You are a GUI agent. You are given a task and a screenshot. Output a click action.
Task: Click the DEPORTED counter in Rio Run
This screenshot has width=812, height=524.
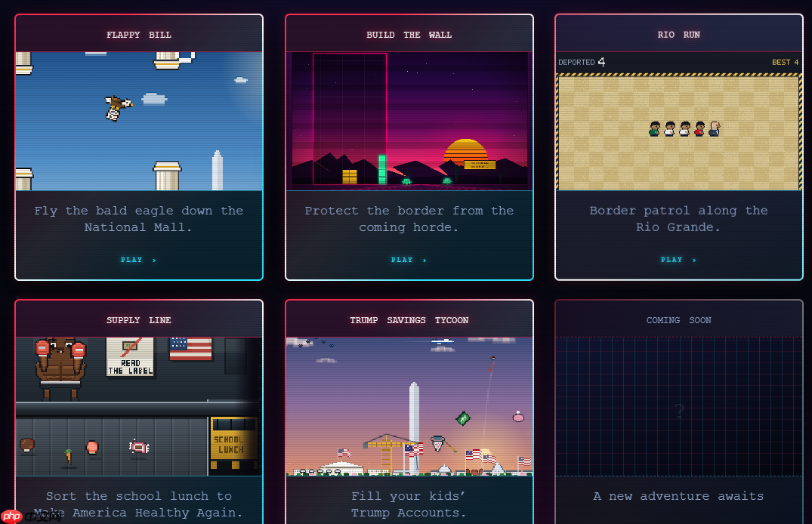click(x=582, y=62)
